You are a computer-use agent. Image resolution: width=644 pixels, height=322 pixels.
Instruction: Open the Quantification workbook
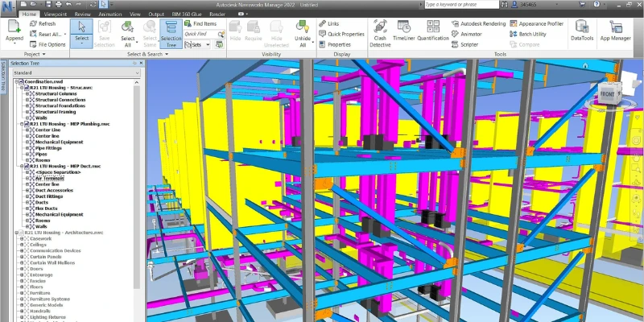pos(433,31)
